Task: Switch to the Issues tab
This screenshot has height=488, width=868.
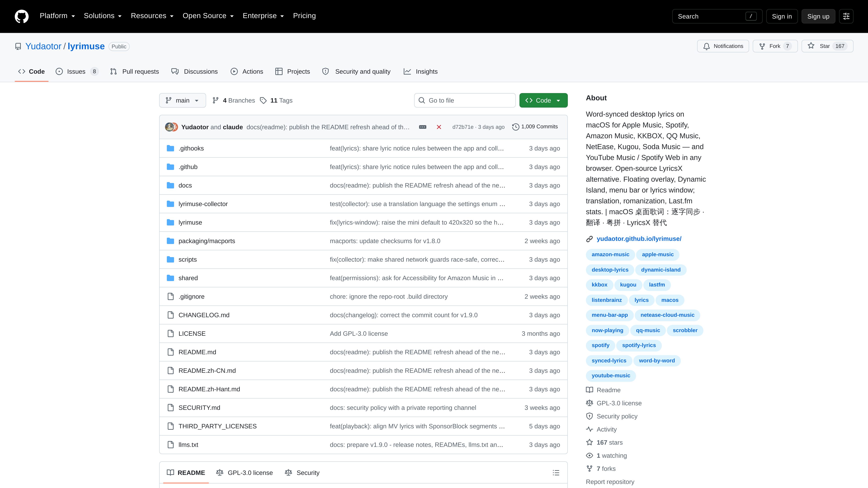Action: (x=77, y=71)
